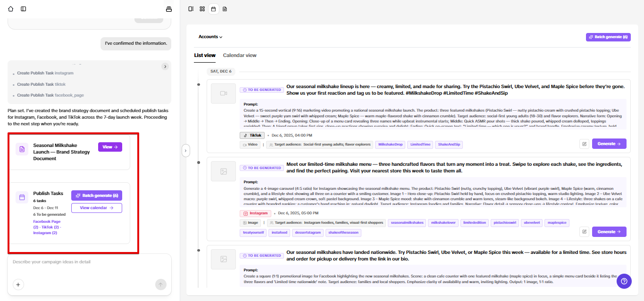Click the edit icon on the Instagram task
Viewport: 644px width, 301px height.
coord(585,232)
